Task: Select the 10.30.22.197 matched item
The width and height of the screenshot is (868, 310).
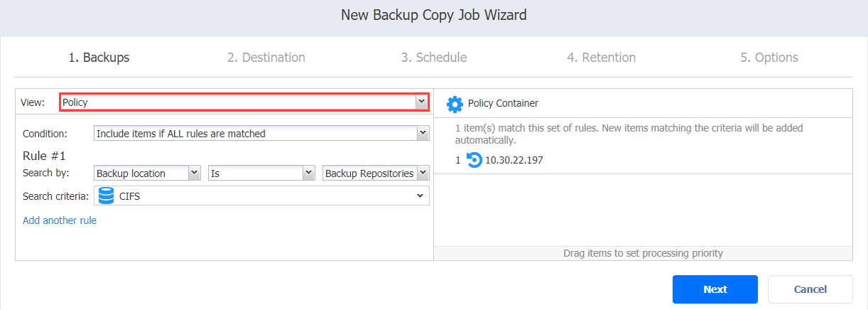Action: [514, 160]
